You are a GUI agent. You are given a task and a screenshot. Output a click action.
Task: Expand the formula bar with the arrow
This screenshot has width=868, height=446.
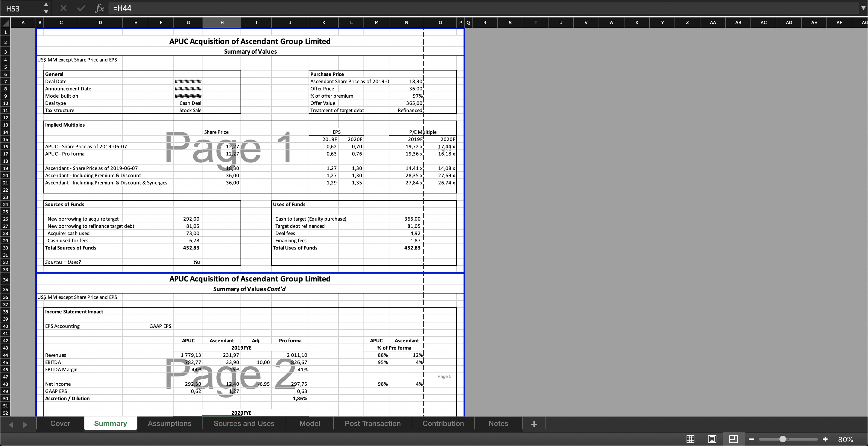click(863, 8)
